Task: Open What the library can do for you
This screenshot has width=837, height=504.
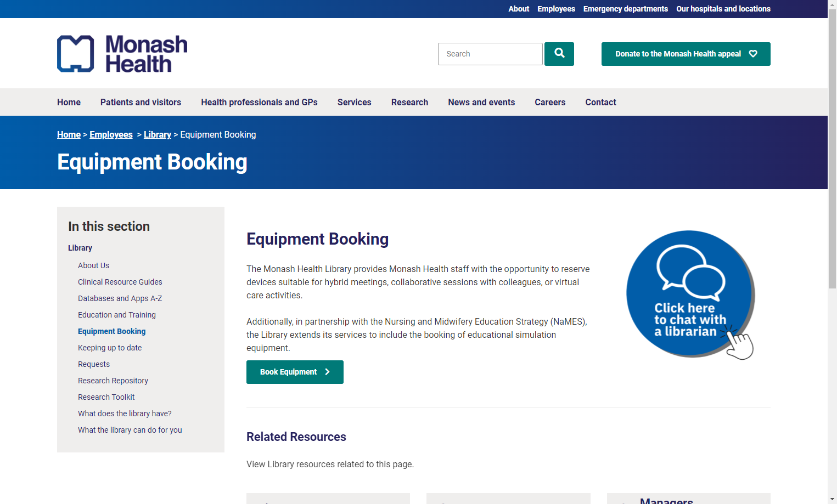Action: pos(130,430)
